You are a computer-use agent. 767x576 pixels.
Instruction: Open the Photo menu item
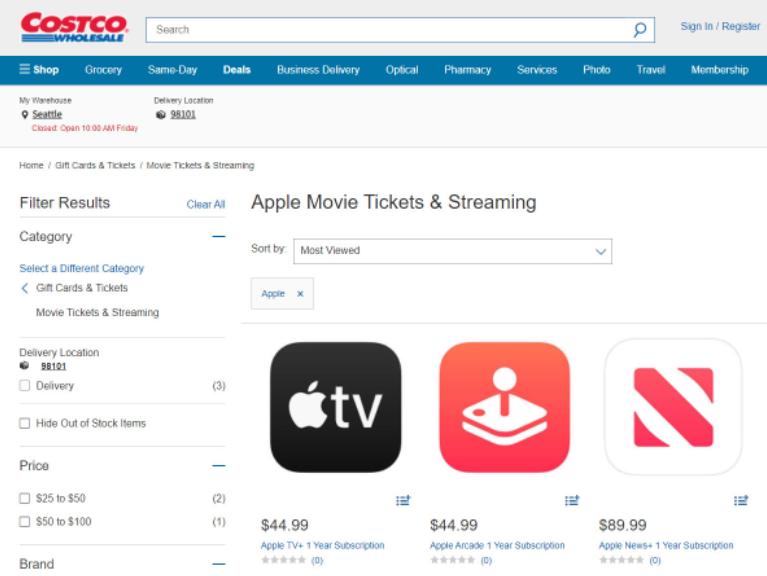(x=596, y=69)
